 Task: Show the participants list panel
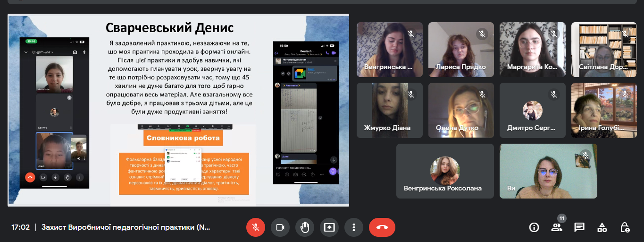click(557, 227)
